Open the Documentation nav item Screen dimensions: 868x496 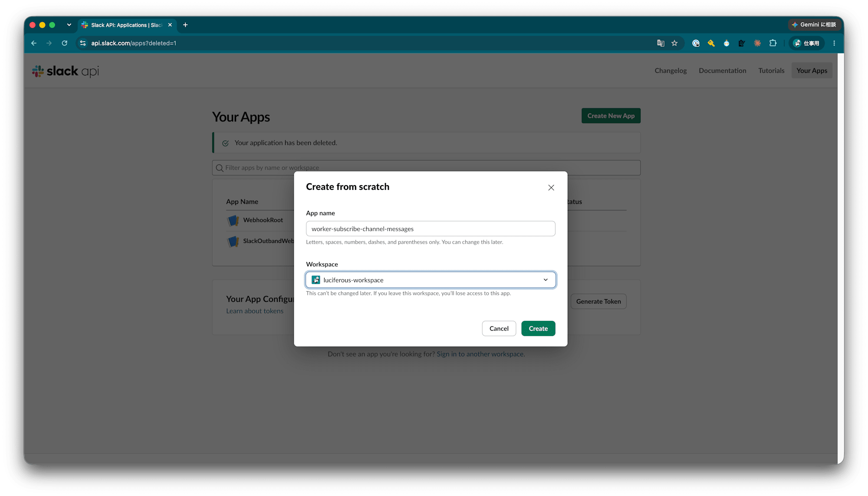click(x=722, y=70)
